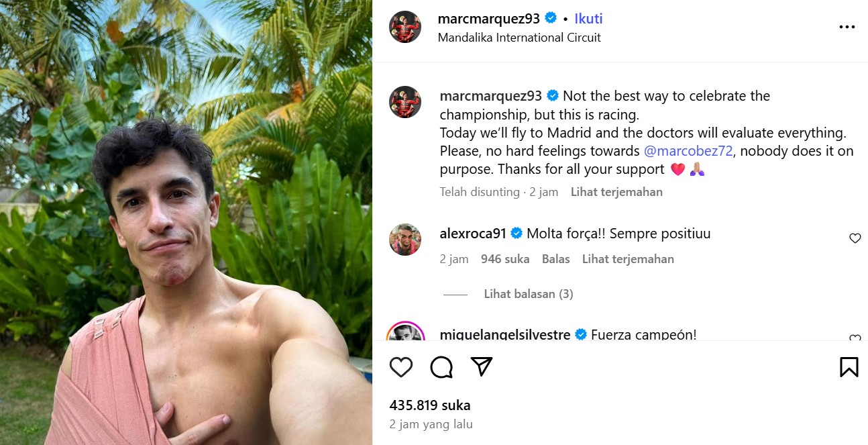Like alexroca91's comment via its heart icon
The width and height of the screenshot is (868, 445).
point(855,238)
